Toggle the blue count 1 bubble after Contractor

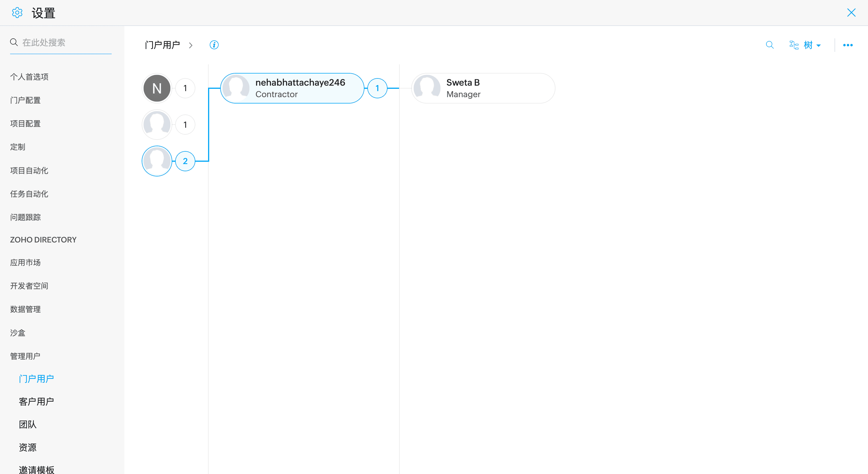pos(377,88)
